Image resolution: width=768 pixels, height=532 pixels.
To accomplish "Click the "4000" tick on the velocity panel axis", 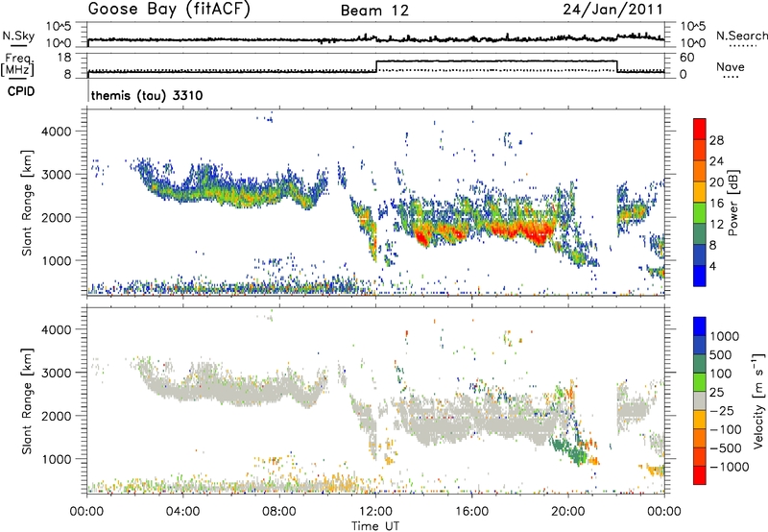I will click(56, 329).
